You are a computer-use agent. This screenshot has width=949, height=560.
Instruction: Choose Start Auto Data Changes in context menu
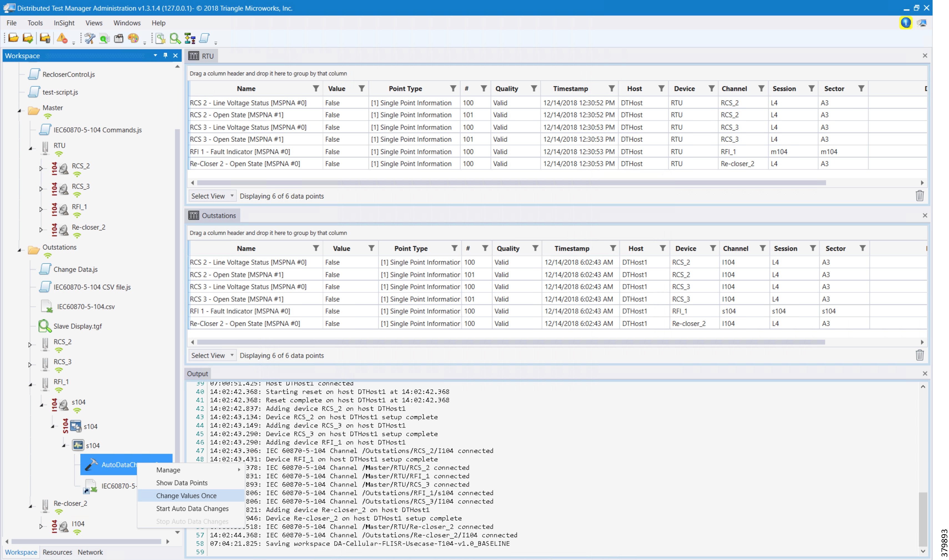coord(191,508)
